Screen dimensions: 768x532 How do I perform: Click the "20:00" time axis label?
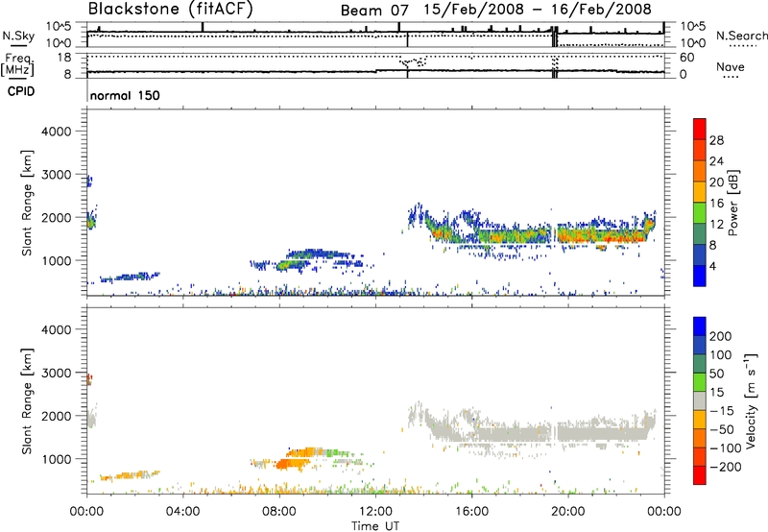pyautogui.click(x=568, y=512)
